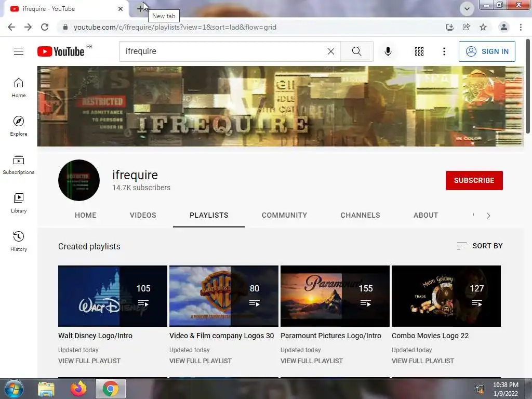Clear the search box text
Screen dimensions: 532x399
[331, 51]
